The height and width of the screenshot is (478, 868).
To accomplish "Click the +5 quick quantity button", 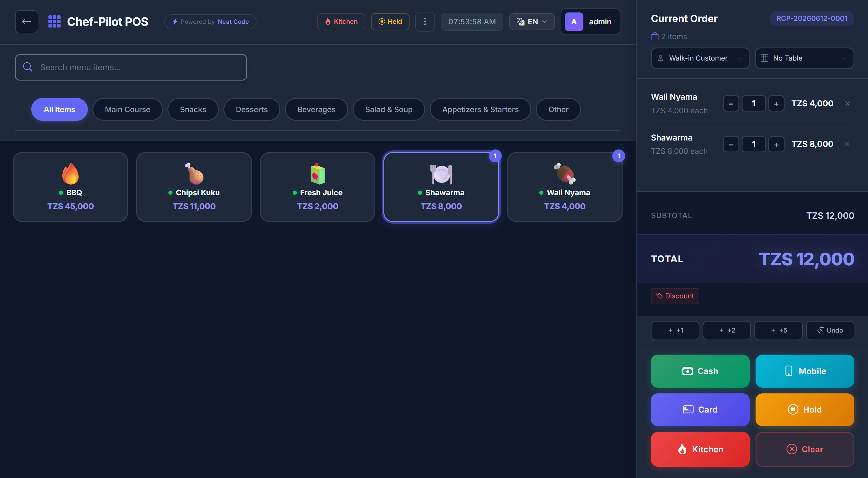I will (778, 331).
